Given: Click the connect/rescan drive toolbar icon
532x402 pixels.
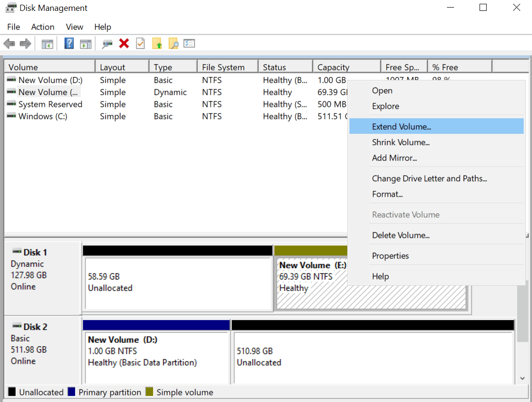Looking at the screenshot, I should [x=107, y=44].
